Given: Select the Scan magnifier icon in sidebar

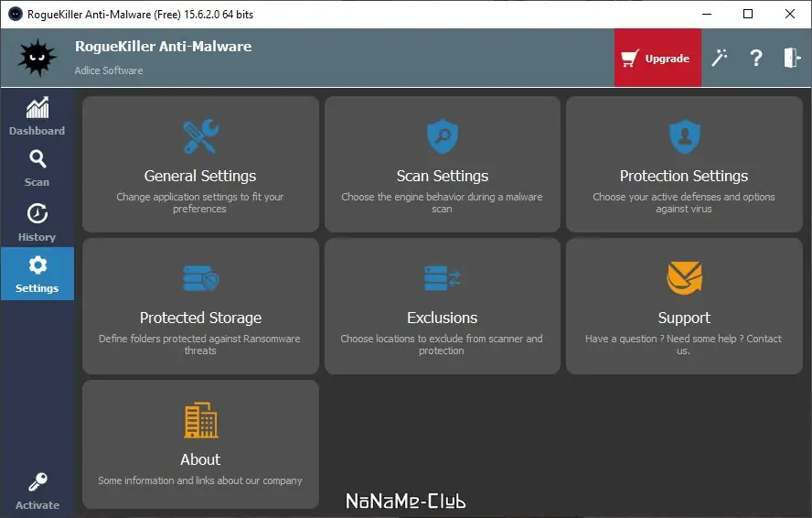Looking at the screenshot, I should 37,158.
